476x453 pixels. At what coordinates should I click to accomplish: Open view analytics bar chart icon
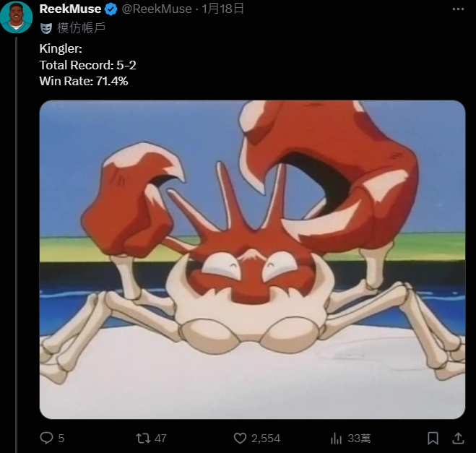coord(336,438)
